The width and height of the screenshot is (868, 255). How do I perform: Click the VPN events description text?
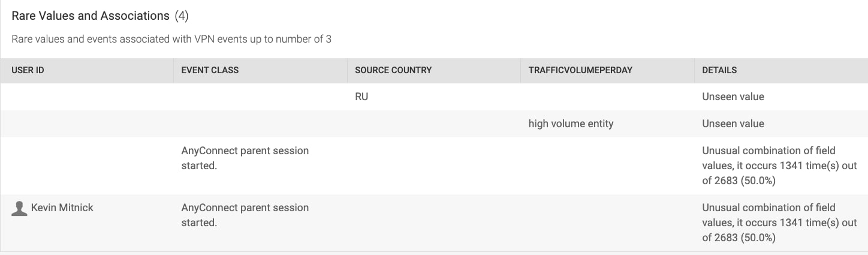click(171, 39)
